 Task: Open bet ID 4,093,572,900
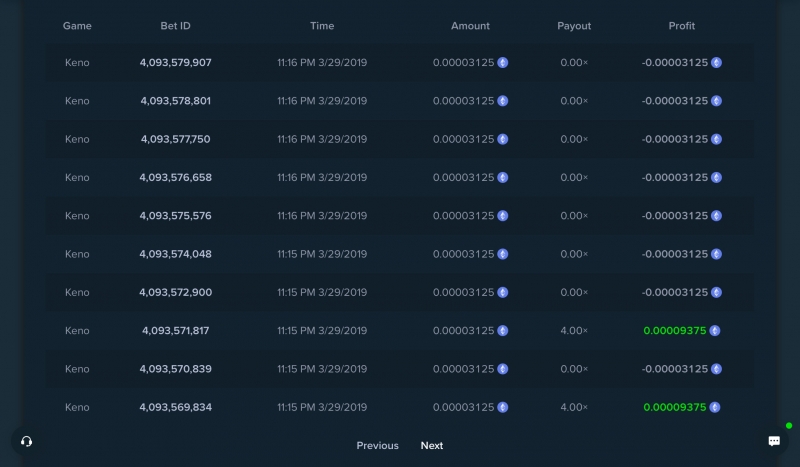pos(176,292)
